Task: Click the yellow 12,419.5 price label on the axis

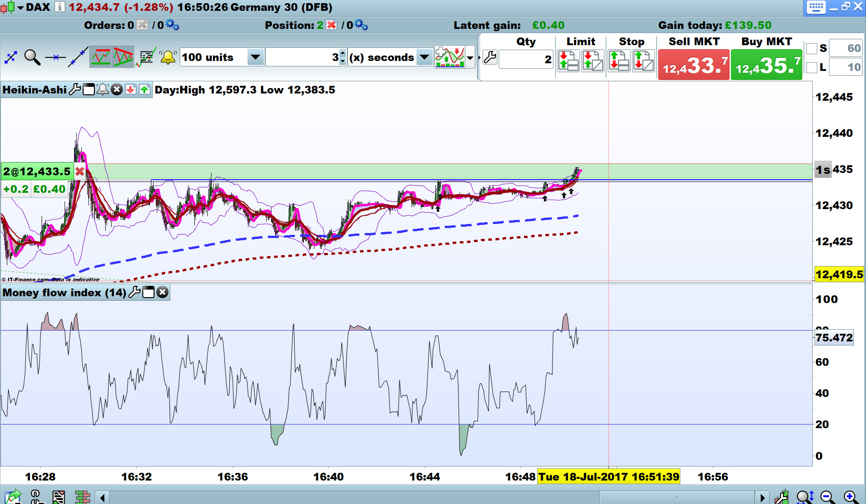Action: click(839, 274)
